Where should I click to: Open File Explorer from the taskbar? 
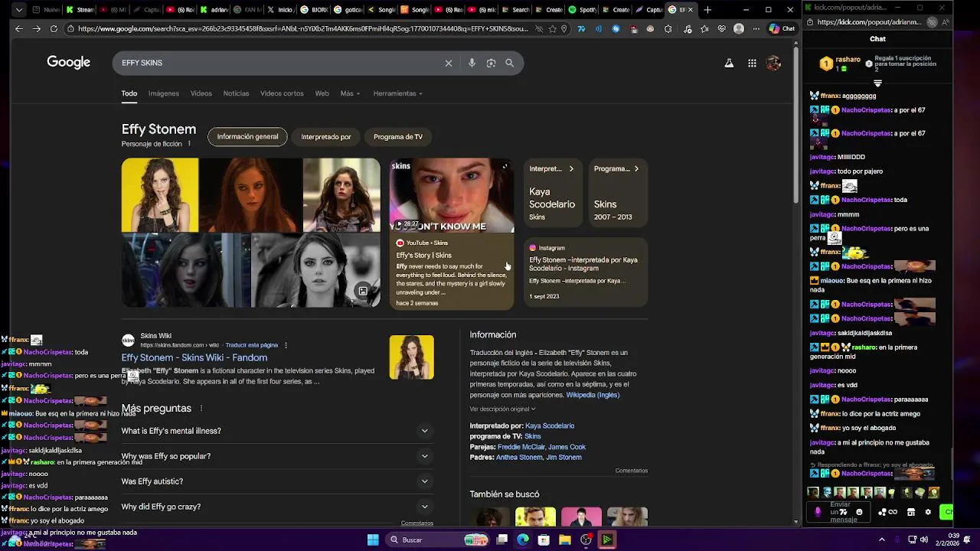coord(564,540)
